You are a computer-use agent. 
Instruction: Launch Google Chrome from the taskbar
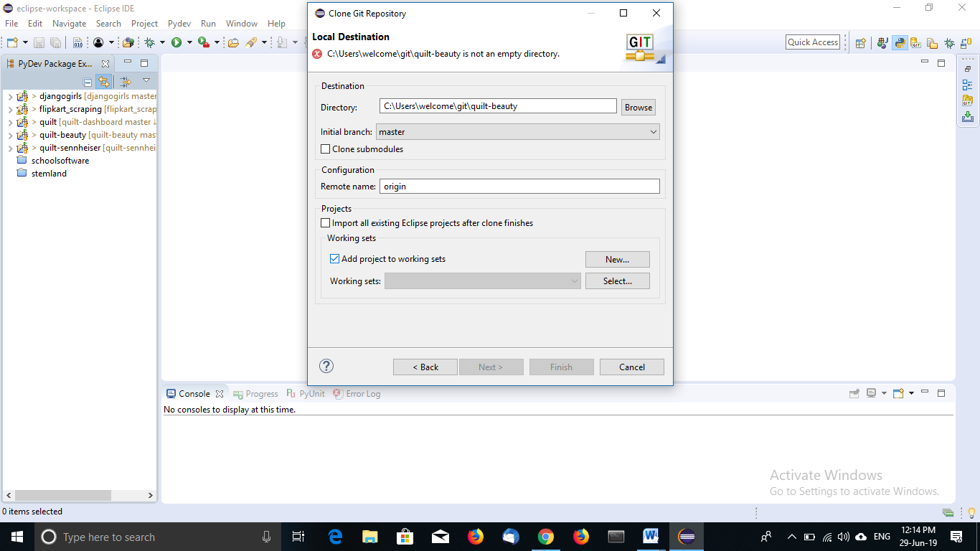pyautogui.click(x=545, y=537)
